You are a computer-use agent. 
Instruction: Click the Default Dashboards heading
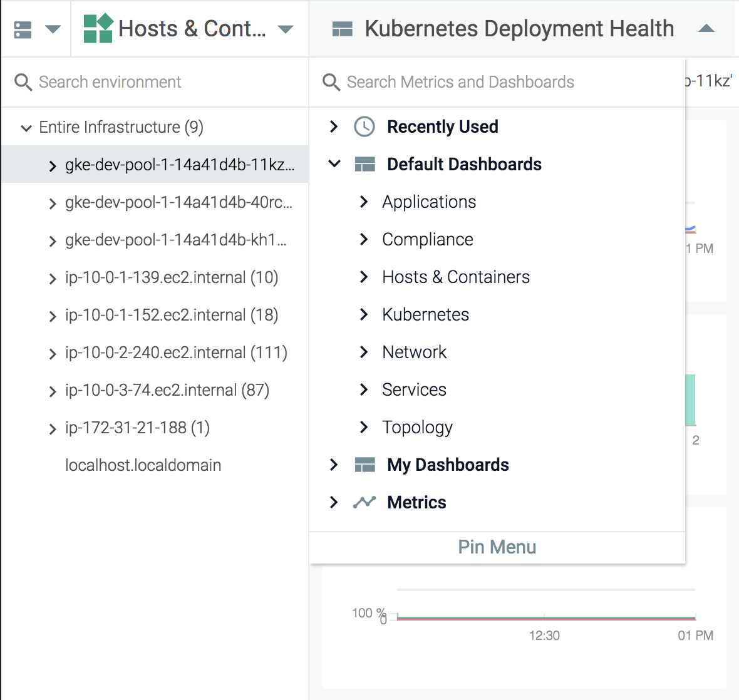(x=464, y=165)
